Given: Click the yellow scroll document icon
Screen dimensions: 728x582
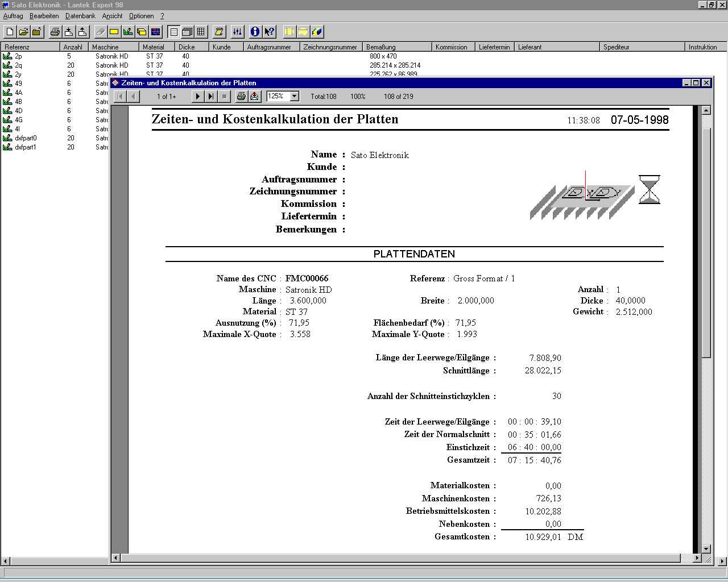Looking at the screenshot, I should [x=219, y=32].
